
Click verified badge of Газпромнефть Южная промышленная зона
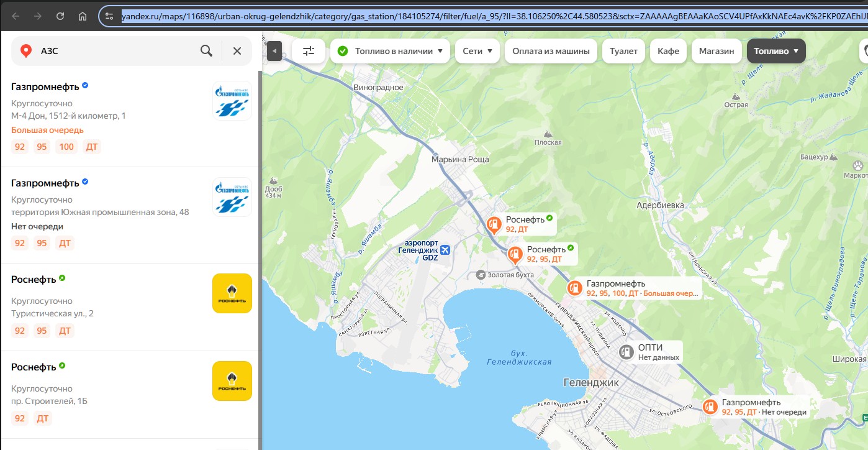tap(86, 181)
